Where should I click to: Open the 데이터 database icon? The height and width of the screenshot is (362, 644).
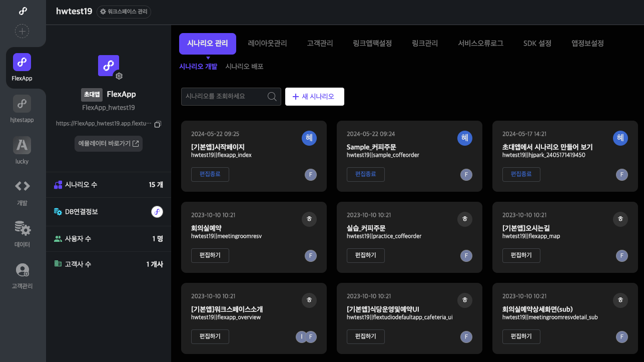(x=22, y=228)
